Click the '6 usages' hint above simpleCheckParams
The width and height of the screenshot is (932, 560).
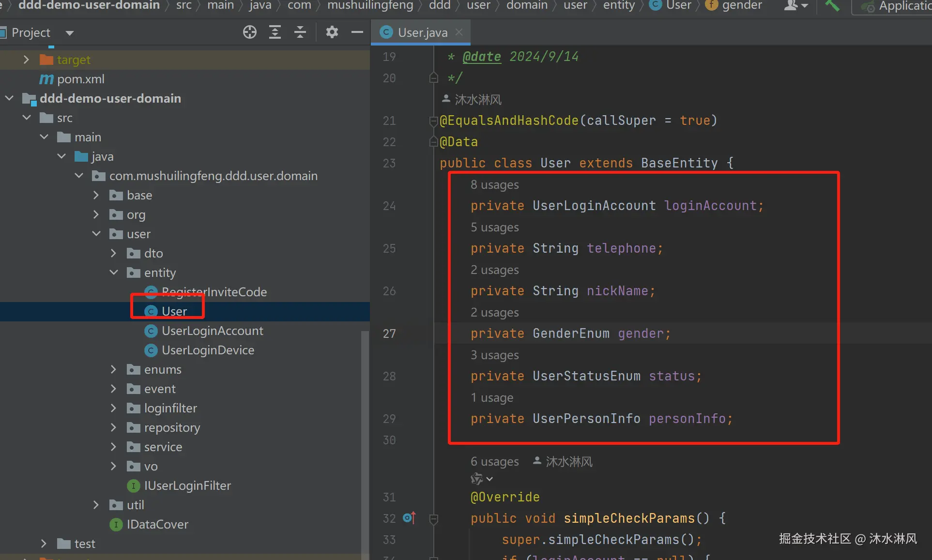coord(494,462)
